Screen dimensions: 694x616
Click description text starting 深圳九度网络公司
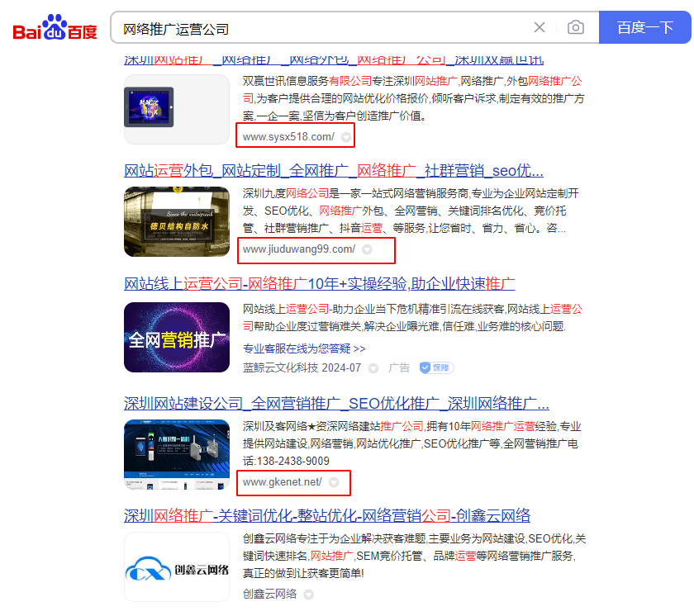pos(411,211)
